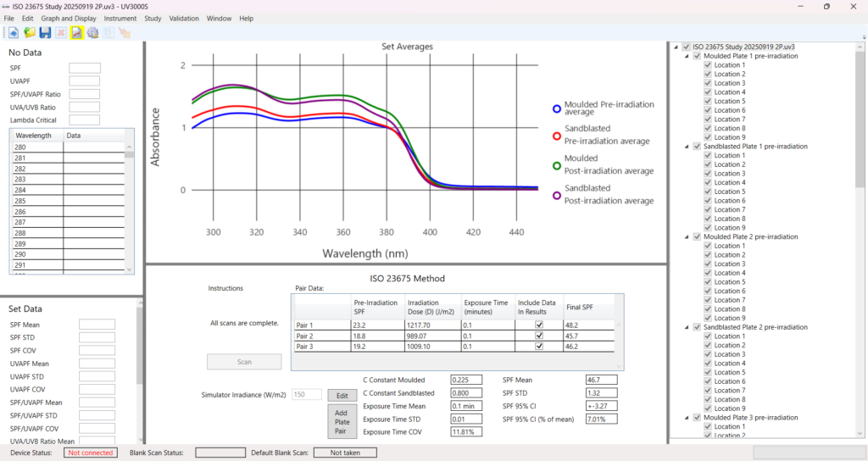Uncheck Include Data In Results for Pair 1
Screen dimensions: 868x461
pyautogui.click(x=538, y=325)
